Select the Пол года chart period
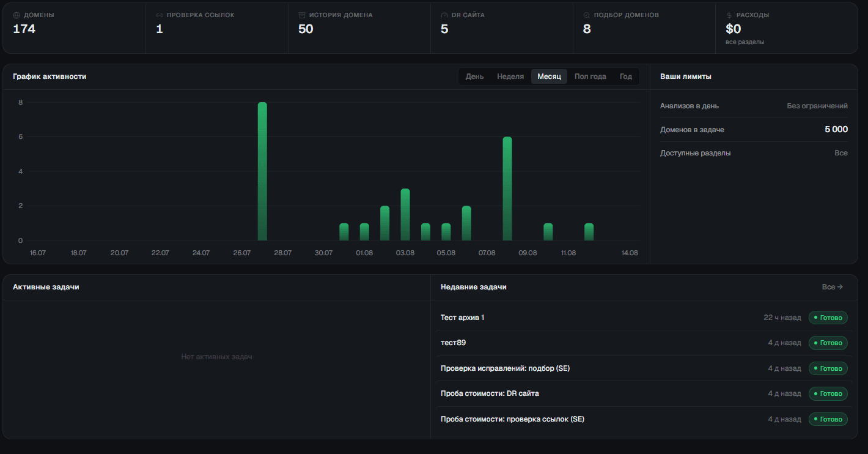 click(590, 76)
